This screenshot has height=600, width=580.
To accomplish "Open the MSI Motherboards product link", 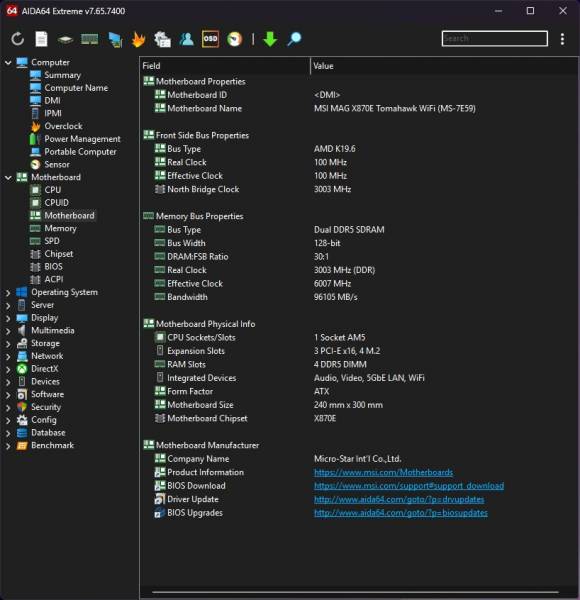I will [x=383, y=472].
